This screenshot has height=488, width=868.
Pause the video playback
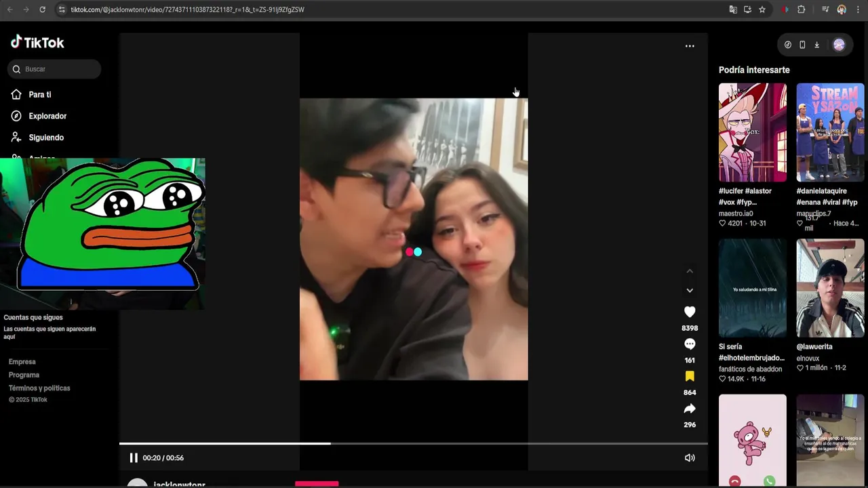tap(134, 458)
